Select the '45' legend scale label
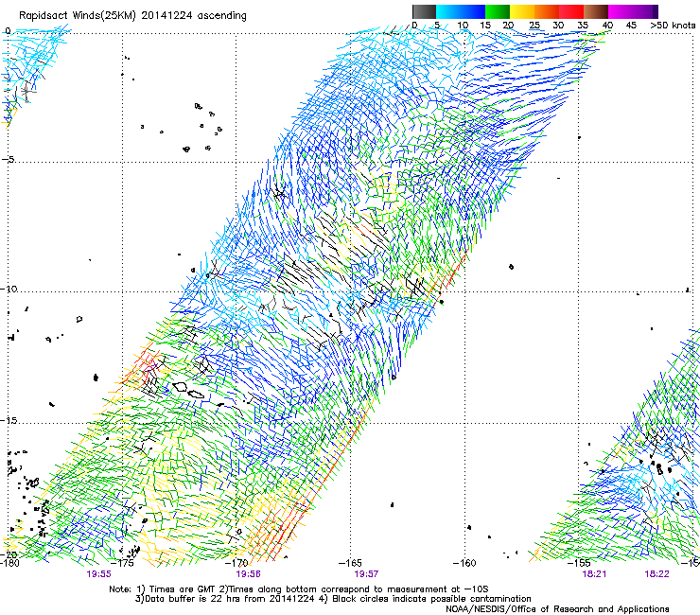Viewport: 700px width, 615px height. point(631,26)
